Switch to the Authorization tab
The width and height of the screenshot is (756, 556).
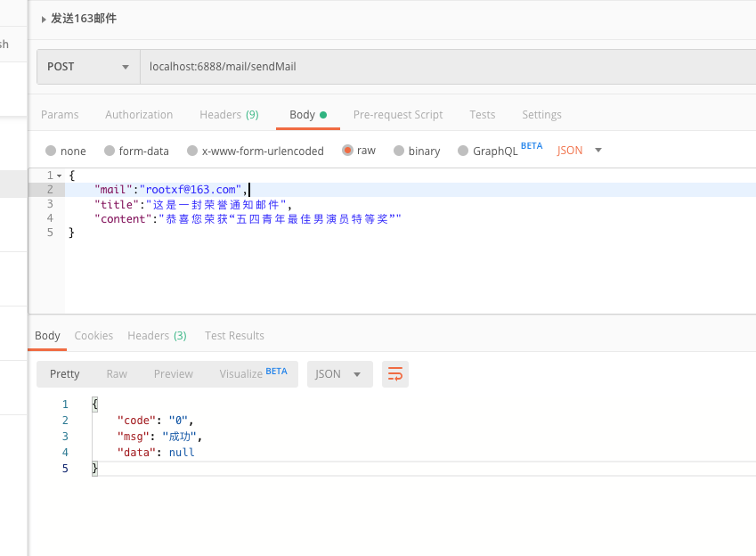(x=139, y=115)
